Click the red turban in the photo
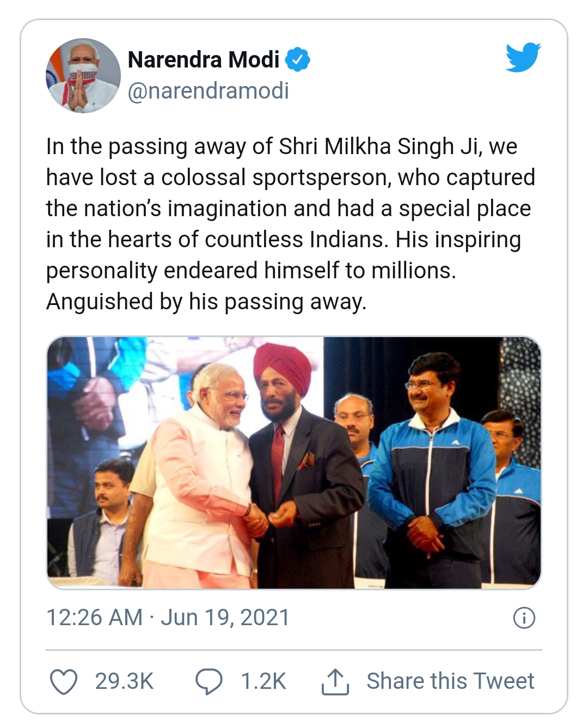This screenshot has height=727, width=588. [283, 364]
